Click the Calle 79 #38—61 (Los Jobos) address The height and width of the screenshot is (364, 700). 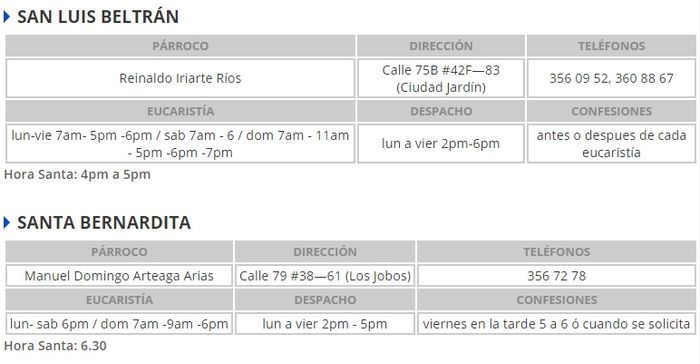[325, 276]
